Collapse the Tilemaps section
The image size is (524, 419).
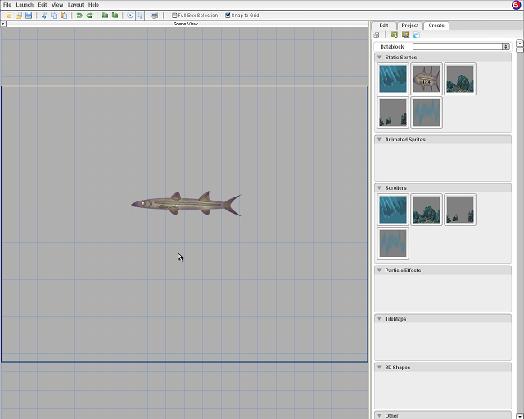(x=379, y=319)
